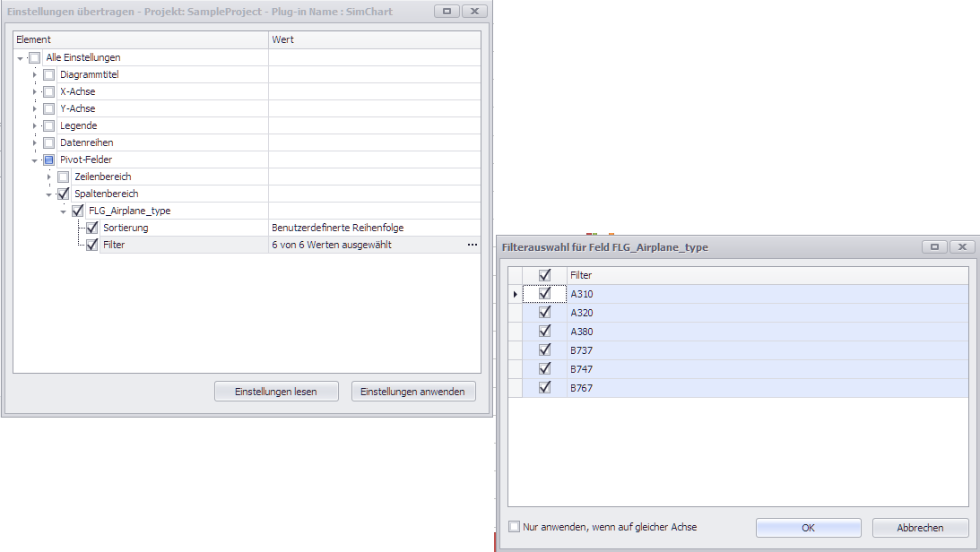
Task: Uncheck the Sortierung checkbox
Action: [91, 228]
